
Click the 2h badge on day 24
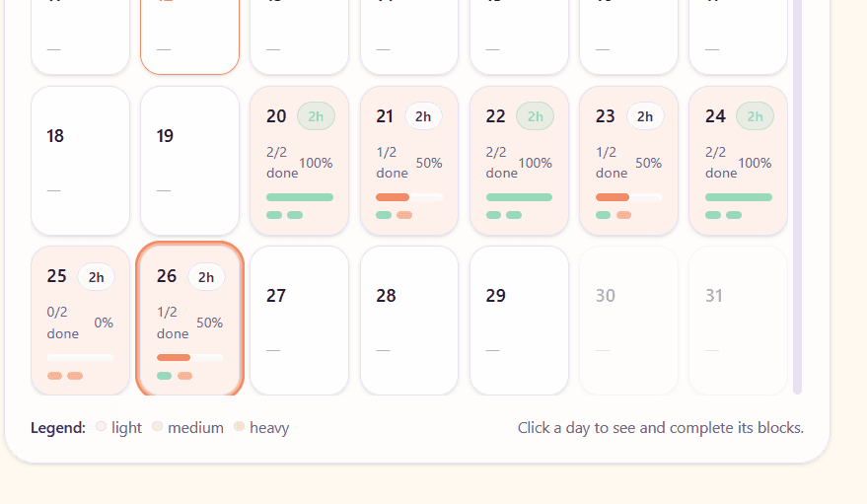point(755,116)
